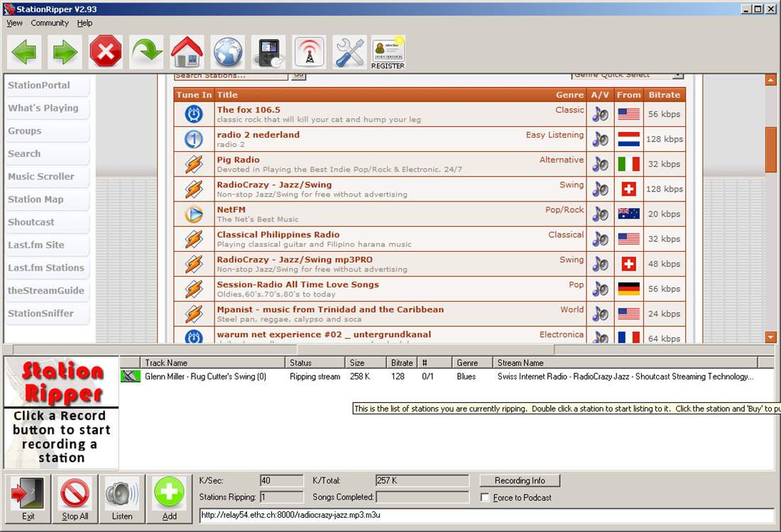Click Tune In icon for Mpanist Trinidad station

point(194,314)
